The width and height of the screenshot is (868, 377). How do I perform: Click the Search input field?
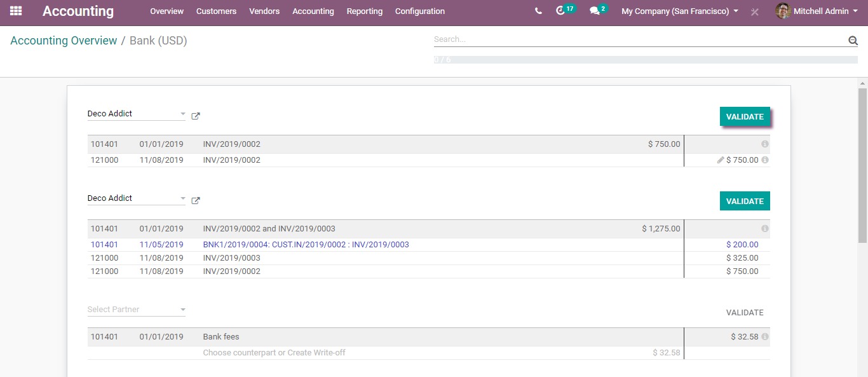(x=639, y=39)
